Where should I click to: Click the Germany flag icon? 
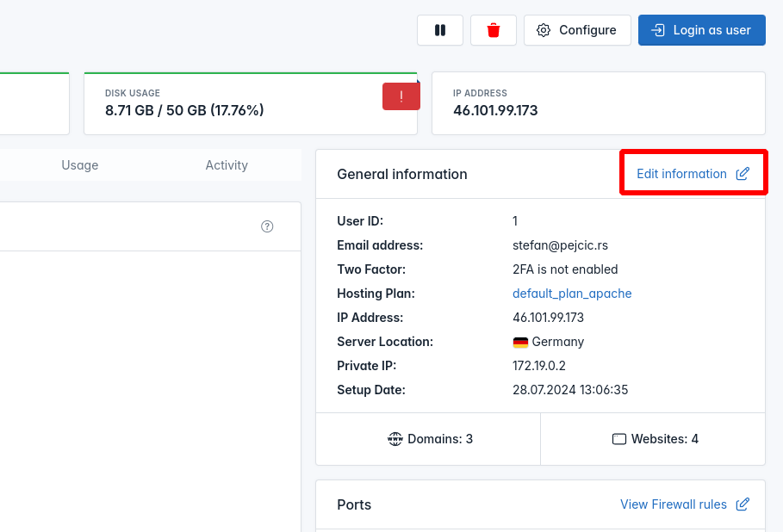click(520, 342)
